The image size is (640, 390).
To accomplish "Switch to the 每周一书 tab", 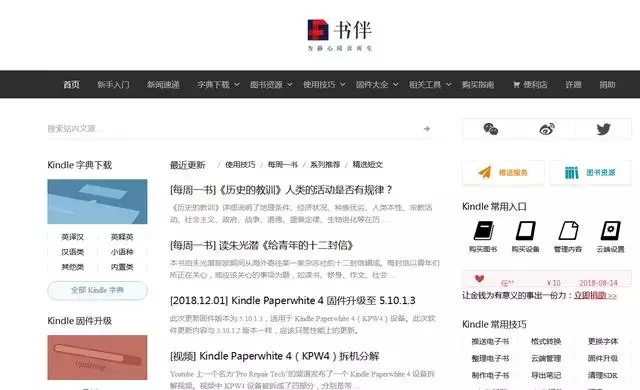I will (x=283, y=165).
